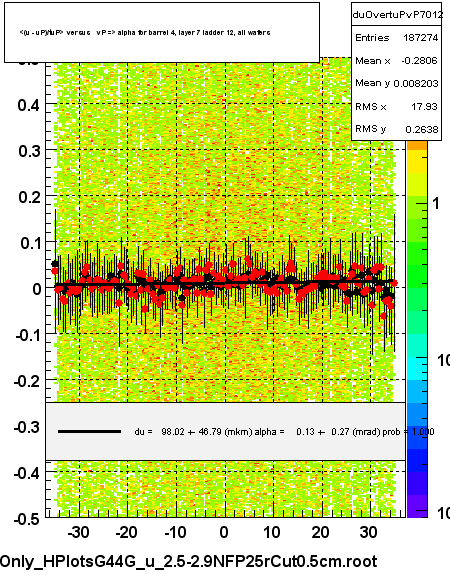The height and width of the screenshot is (575, 450).
Task: Click the palette axis label 1
Action: 436,204
